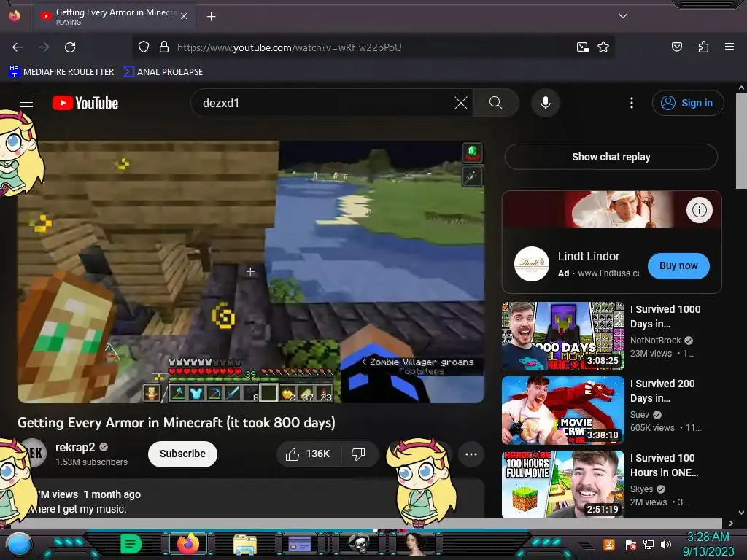Click the browser forward arrow
The image size is (747, 560).
click(43, 47)
